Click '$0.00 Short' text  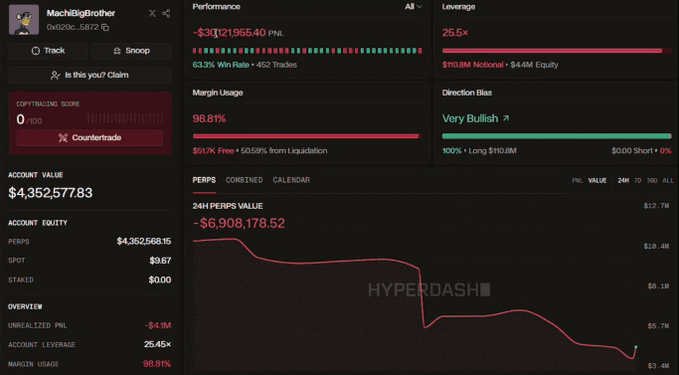[632, 151]
